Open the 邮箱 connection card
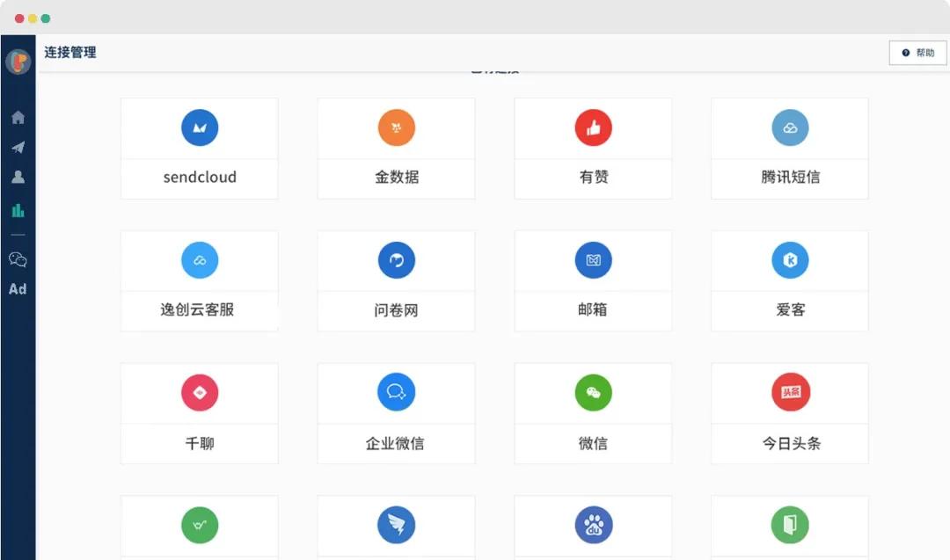950x560 pixels. [593, 280]
